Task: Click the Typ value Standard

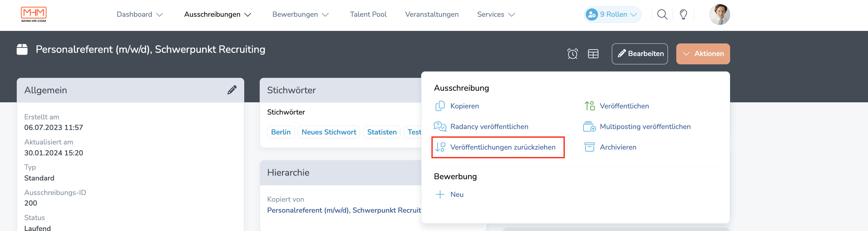Action: (39, 178)
